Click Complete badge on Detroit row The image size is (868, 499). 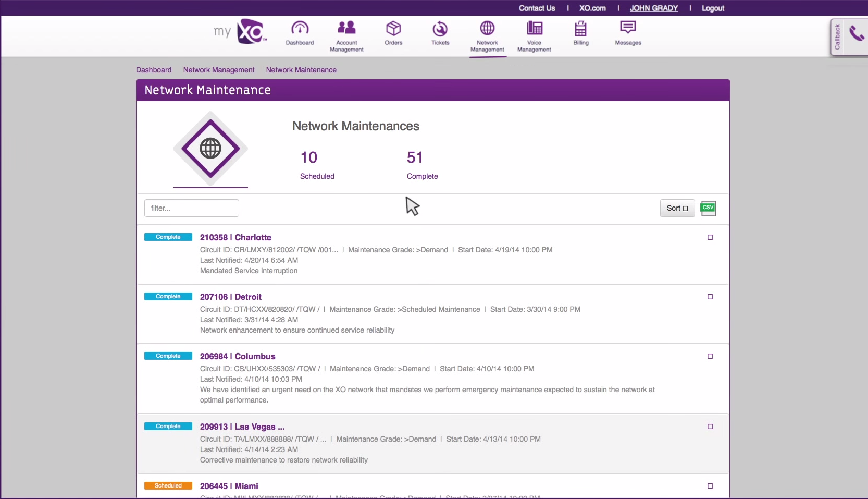click(x=168, y=297)
